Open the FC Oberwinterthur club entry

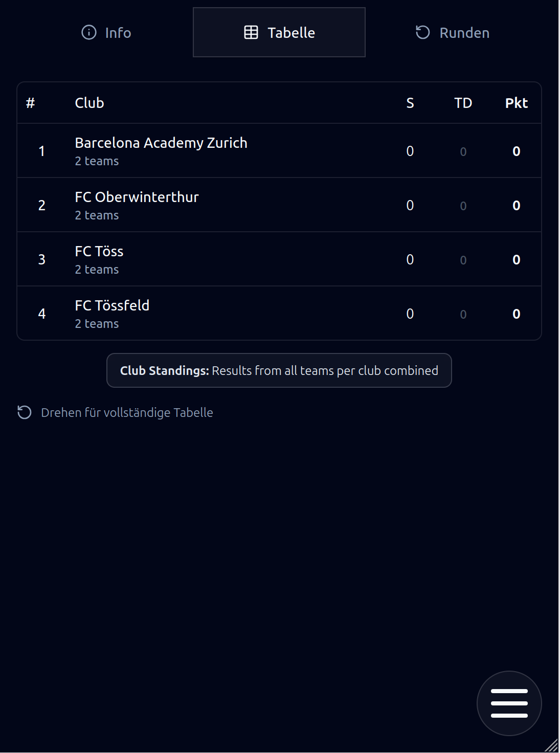(137, 197)
